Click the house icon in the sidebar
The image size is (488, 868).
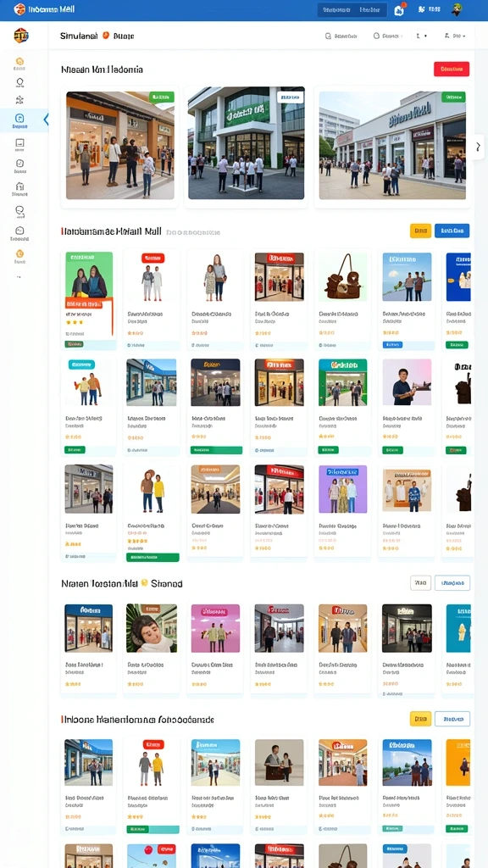click(x=20, y=186)
